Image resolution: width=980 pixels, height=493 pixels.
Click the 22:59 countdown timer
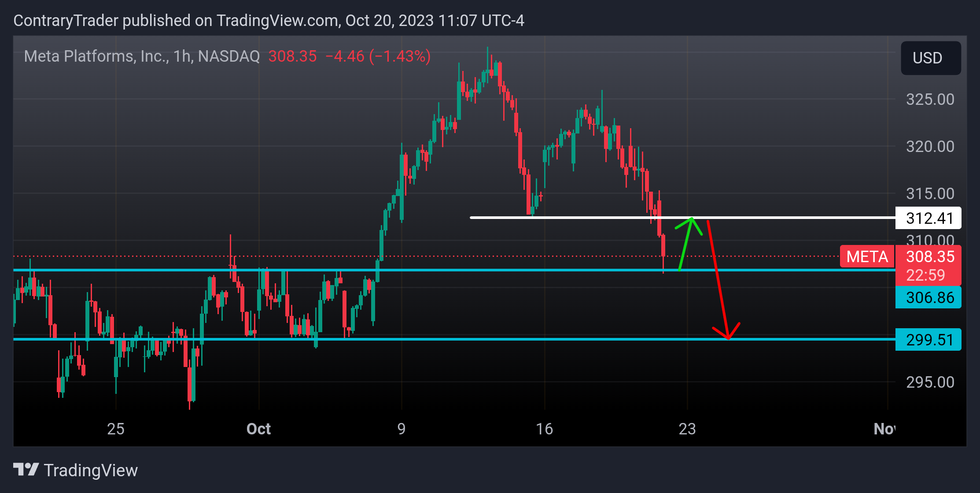925,275
